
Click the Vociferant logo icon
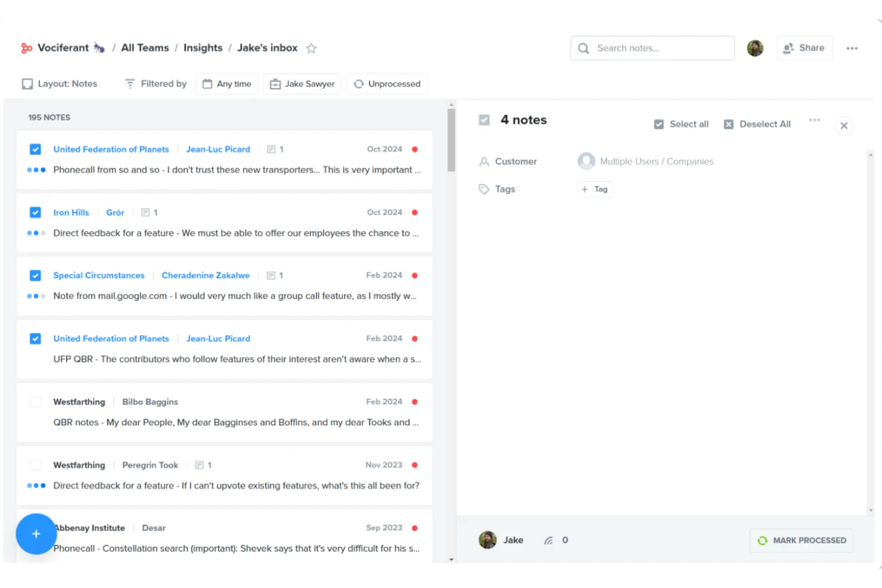click(27, 48)
